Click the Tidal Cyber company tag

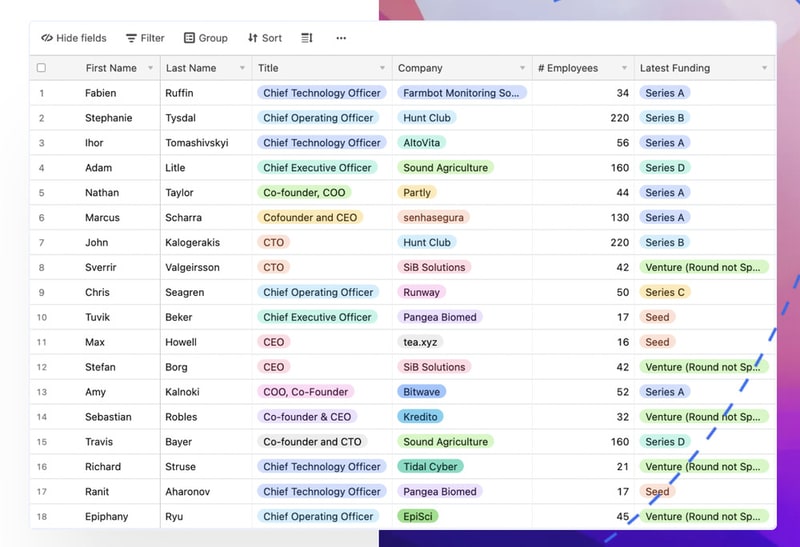click(x=432, y=466)
